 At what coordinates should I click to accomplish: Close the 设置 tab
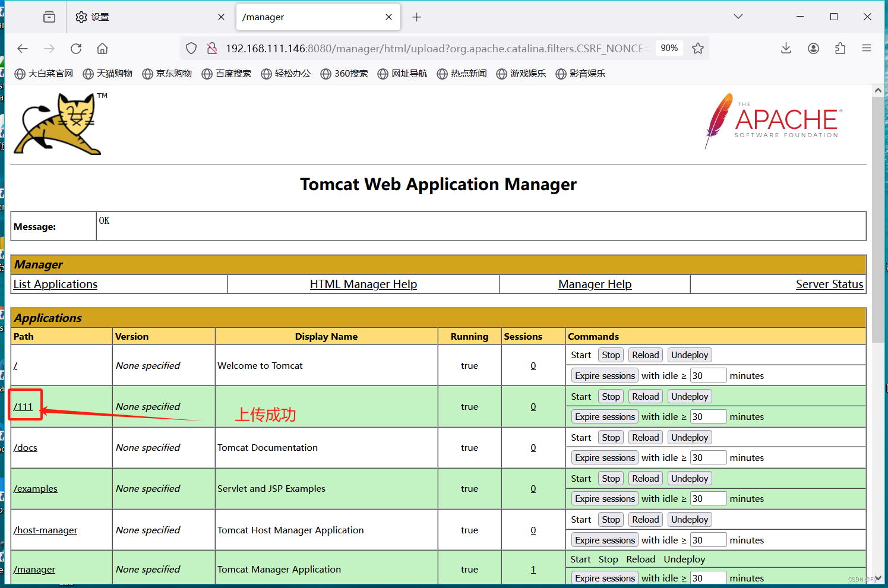(221, 17)
